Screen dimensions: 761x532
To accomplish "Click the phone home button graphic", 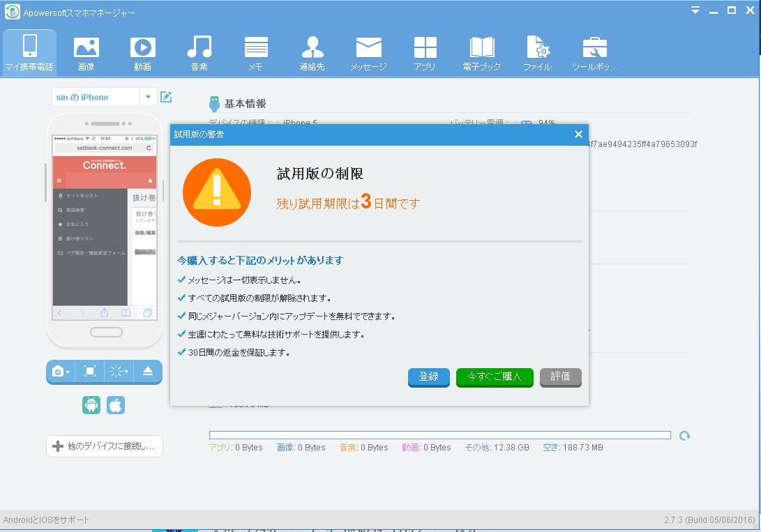I will point(106,332).
